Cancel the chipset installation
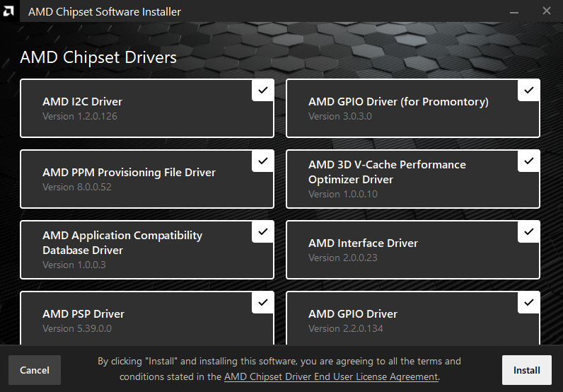Viewport: 563px width, 392px height. pos(35,370)
